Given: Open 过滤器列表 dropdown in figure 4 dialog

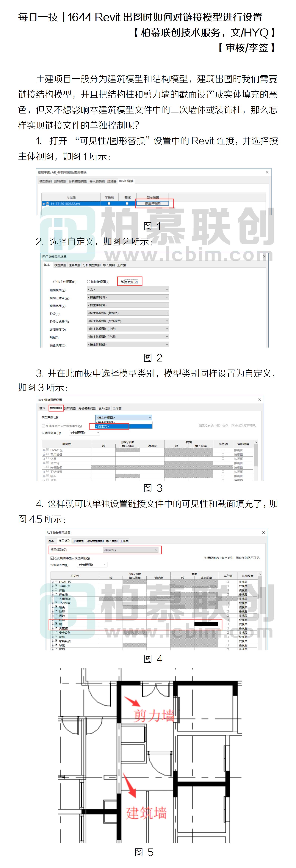Looking at the screenshot, I should [92, 564].
